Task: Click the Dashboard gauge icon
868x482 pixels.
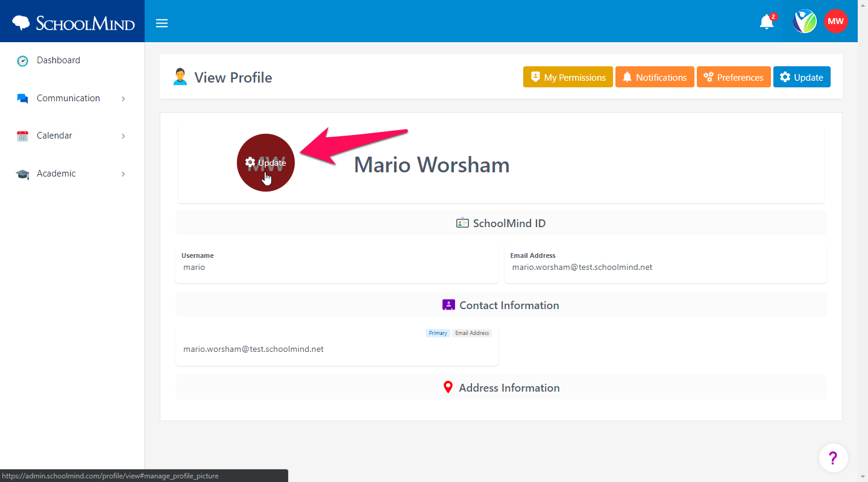Action: tap(22, 60)
